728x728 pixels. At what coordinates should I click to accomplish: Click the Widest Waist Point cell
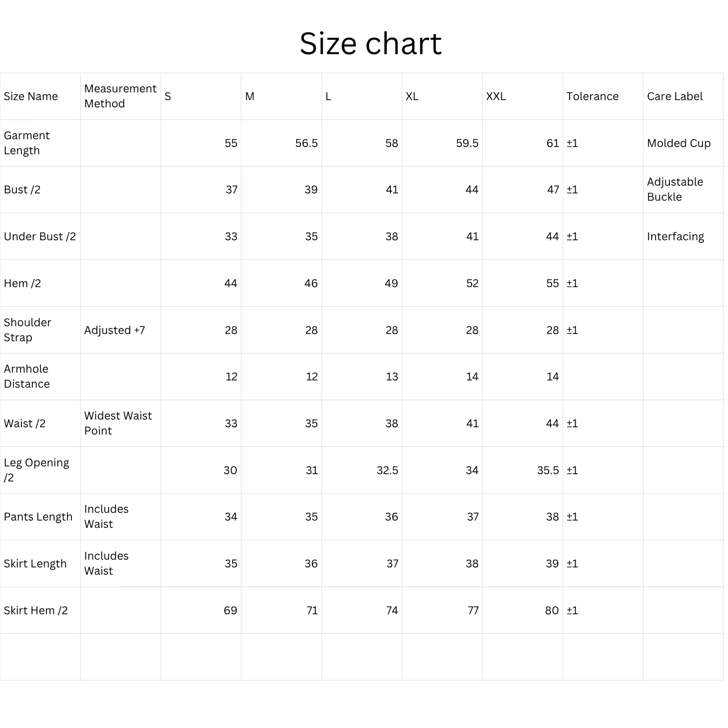coord(118,423)
